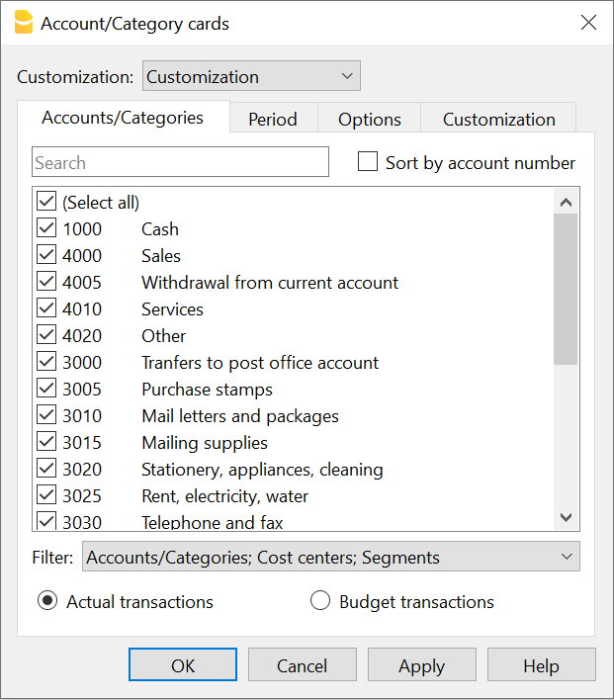Uncheck account 3005 Purchase stamps
The width and height of the screenshot is (614, 700).
pos(46,389)
